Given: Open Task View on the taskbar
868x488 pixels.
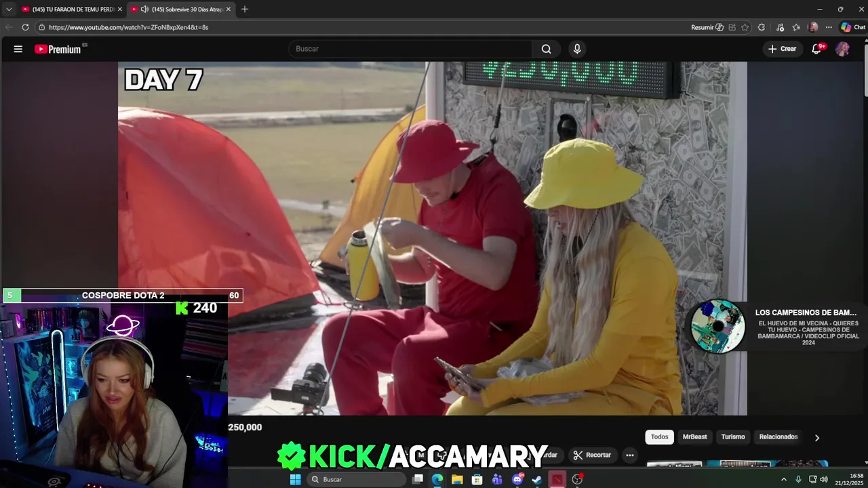Looking at the screenshot, I should (x=418, y=479).
